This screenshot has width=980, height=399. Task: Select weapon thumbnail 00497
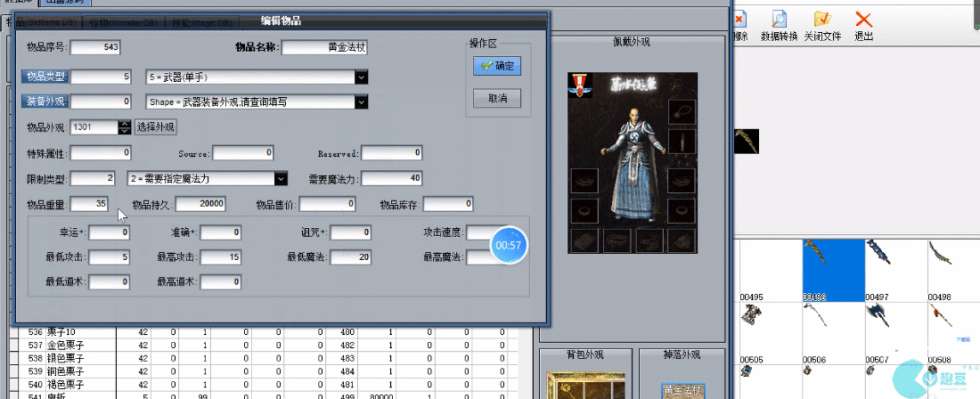pos(894,265)
